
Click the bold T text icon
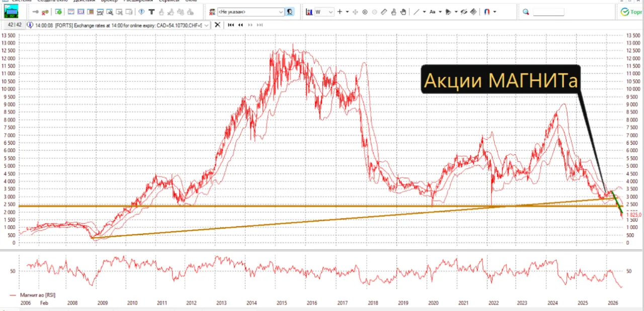tap(151, 12)
